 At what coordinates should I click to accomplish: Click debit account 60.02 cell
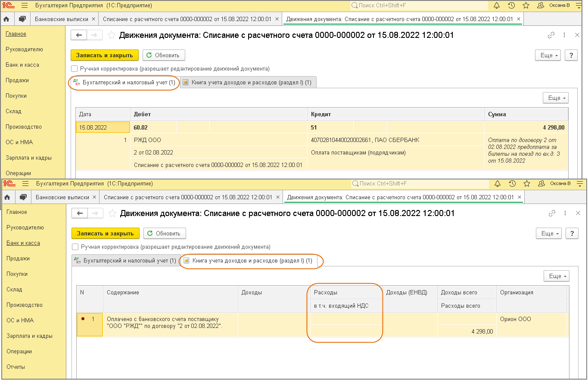[x=153, y=127]
